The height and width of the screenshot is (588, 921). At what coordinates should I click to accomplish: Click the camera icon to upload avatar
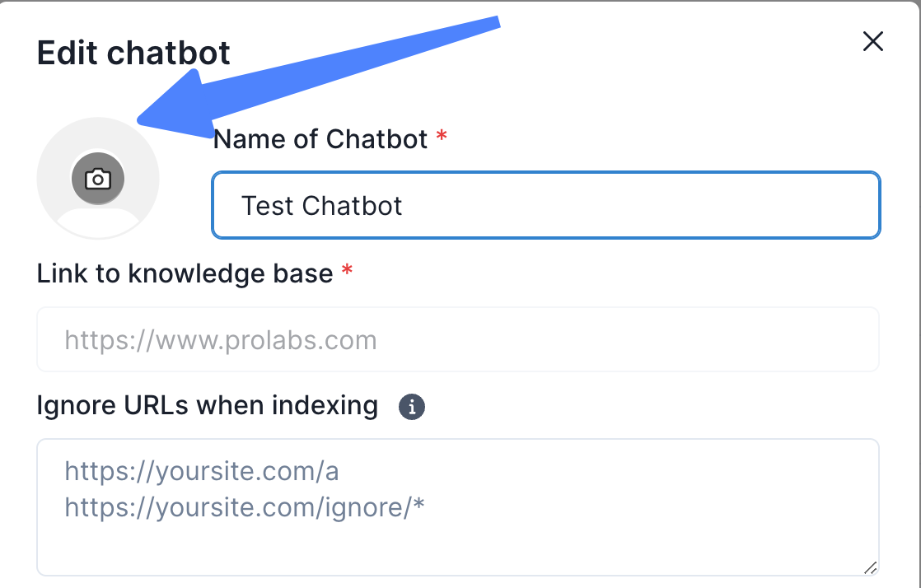(x=98, y=179)
